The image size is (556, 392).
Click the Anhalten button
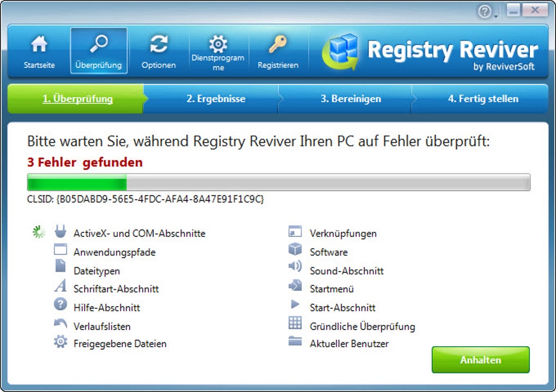(480, 360)
